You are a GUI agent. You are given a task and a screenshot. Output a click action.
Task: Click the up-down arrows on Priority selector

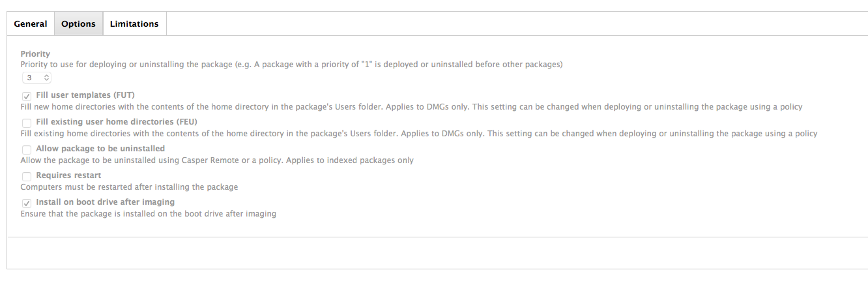point(46,78)
